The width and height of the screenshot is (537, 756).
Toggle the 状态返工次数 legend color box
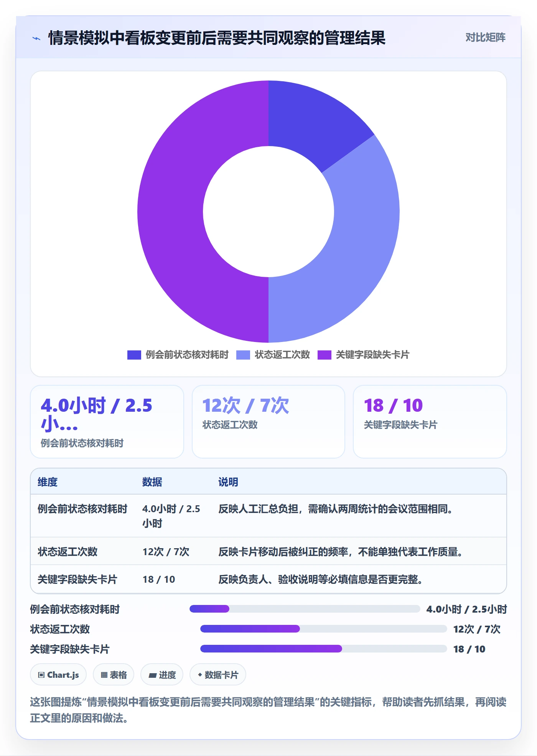(243, 355)
